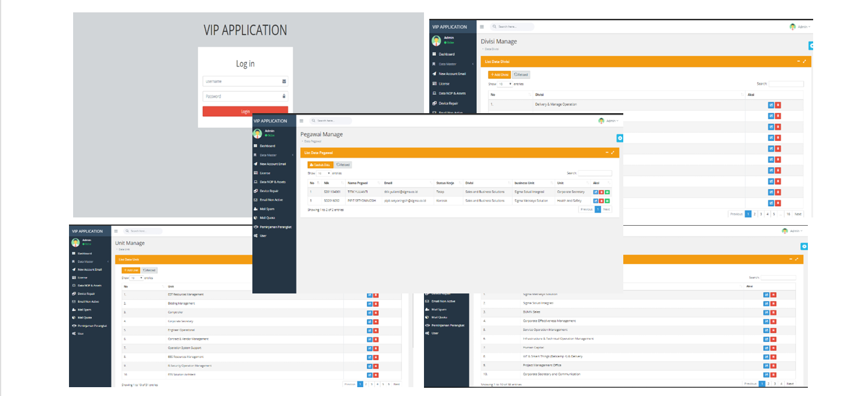Open Device Repair in Divisi Manage sidebar
Image resolution: width=868 pixels, height=396 pixels.
pyautogui.click(x=448, y=103)
